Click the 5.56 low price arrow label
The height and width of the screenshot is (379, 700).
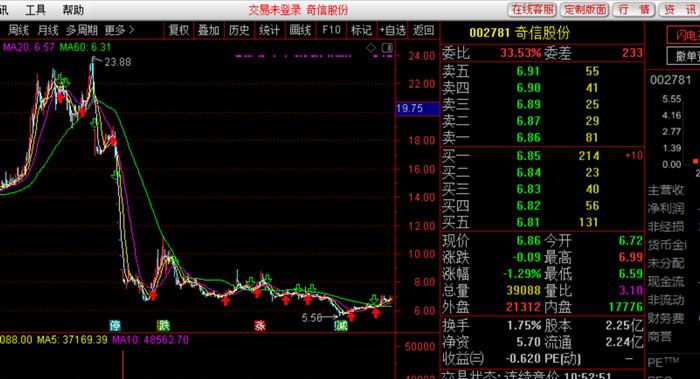318,317
